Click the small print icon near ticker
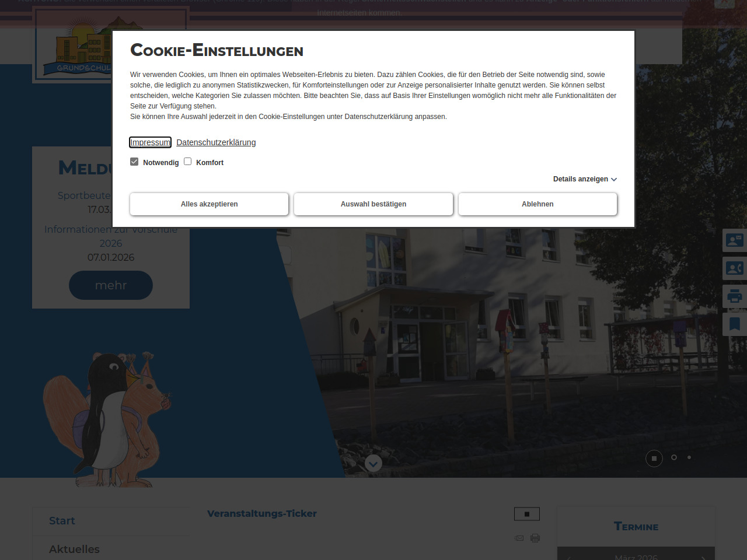The image size is (747, 560). point(535,538)
